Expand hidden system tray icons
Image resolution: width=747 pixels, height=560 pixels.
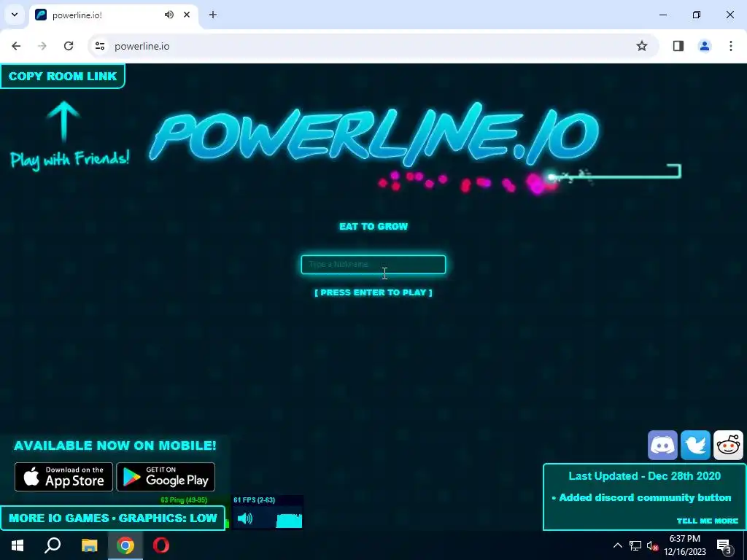pyautogui.click(x=617, y=545)
